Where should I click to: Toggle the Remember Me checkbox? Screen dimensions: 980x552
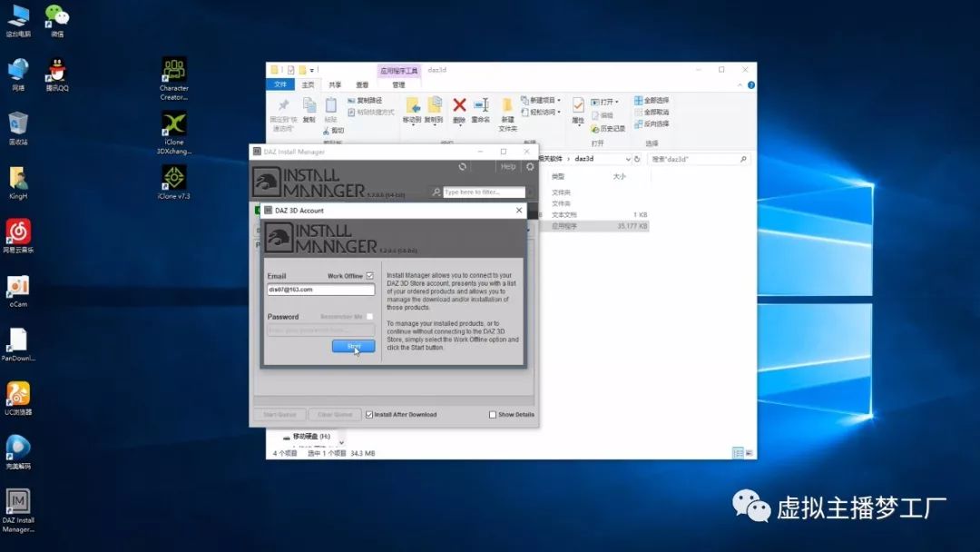click(x=370, y=316)
